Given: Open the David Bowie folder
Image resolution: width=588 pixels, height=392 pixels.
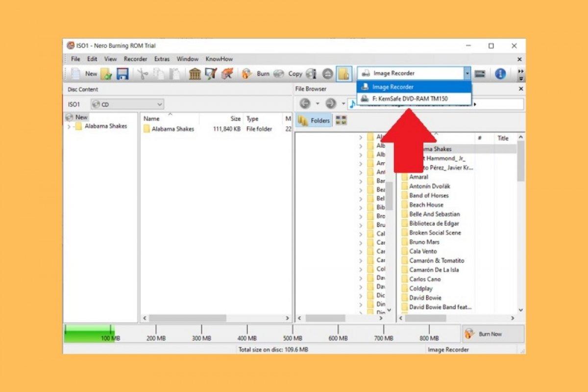Looking at the screenshot, I should click(x=421, y=298).
